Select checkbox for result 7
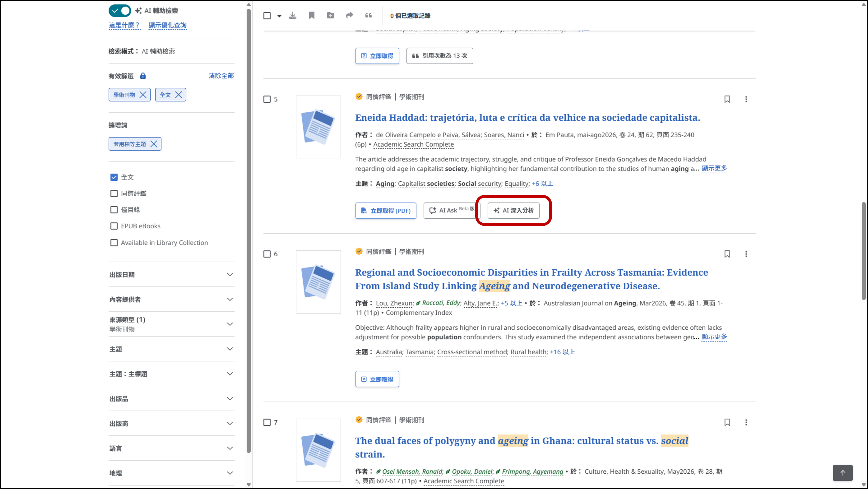The width and height of the screenshot is (868, 489). click(x=267, y=422)
